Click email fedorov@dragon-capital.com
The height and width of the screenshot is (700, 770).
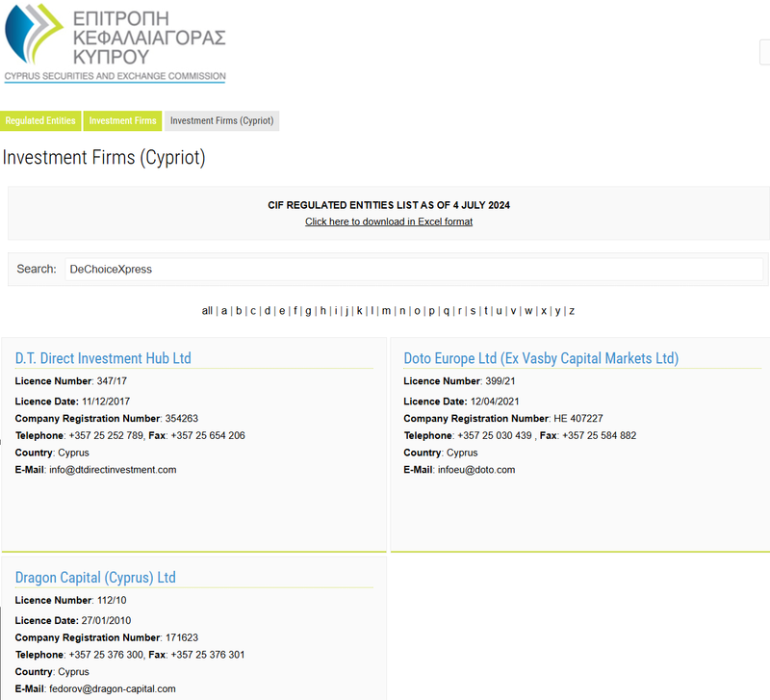pos(113,688)
